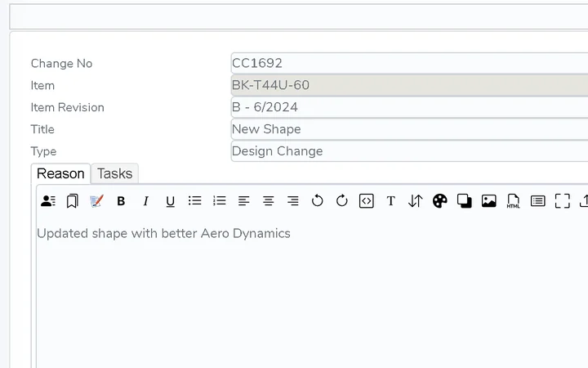Undo the last edit
The image size is (588, 368).
coord(317,201)
